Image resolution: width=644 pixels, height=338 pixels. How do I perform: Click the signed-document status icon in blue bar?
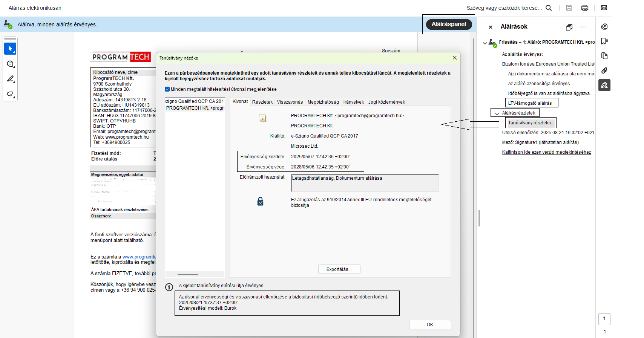(x=8, y=24)
